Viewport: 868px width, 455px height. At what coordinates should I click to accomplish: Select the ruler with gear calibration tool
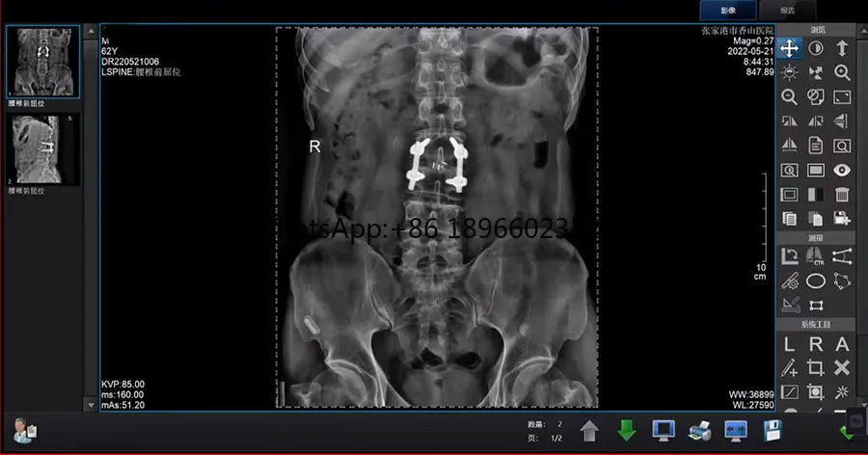[789, 281]
